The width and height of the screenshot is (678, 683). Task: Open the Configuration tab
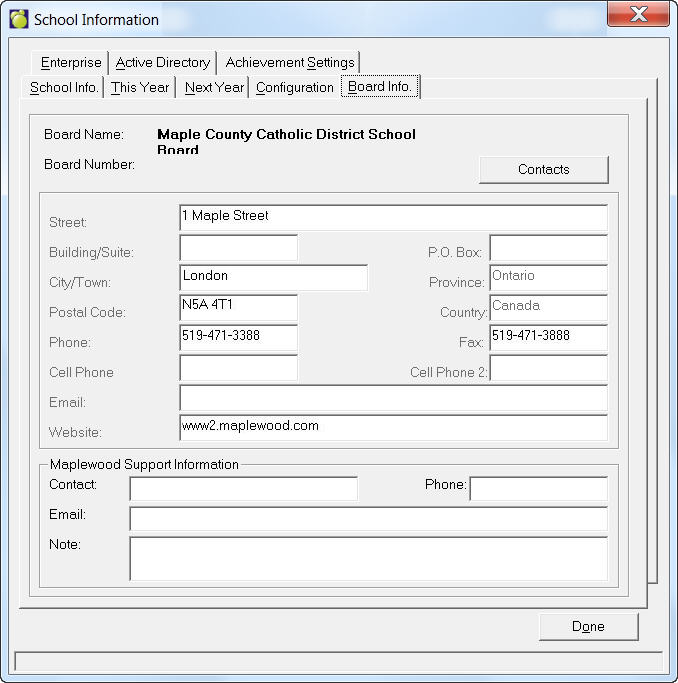tap(294, 87)
